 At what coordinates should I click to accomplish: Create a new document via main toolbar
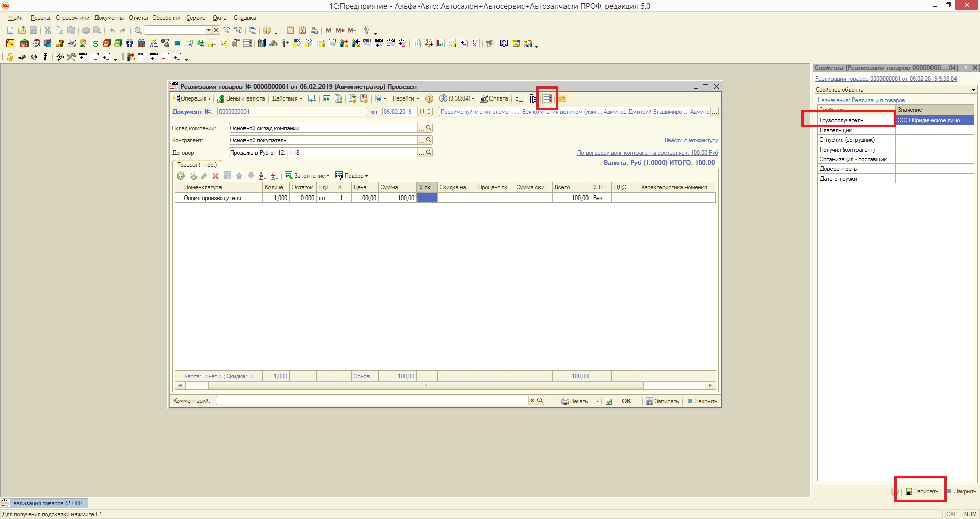pos(10,30)
